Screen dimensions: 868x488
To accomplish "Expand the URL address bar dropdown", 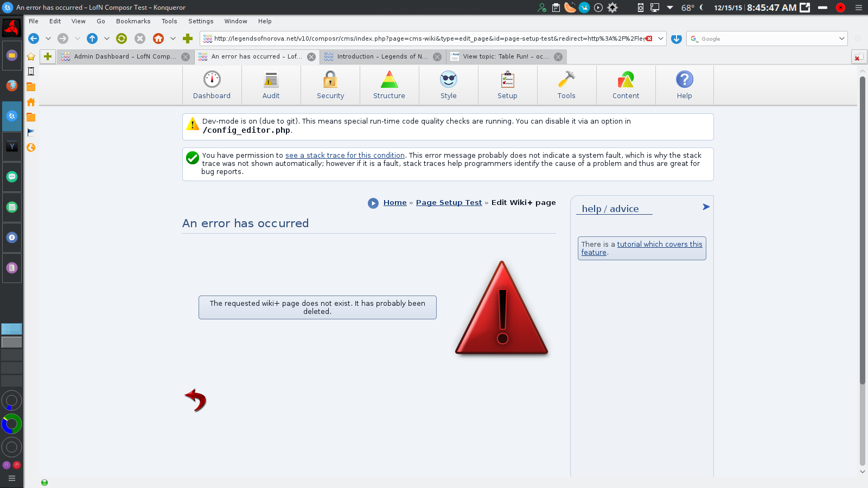I will point(660,38).
